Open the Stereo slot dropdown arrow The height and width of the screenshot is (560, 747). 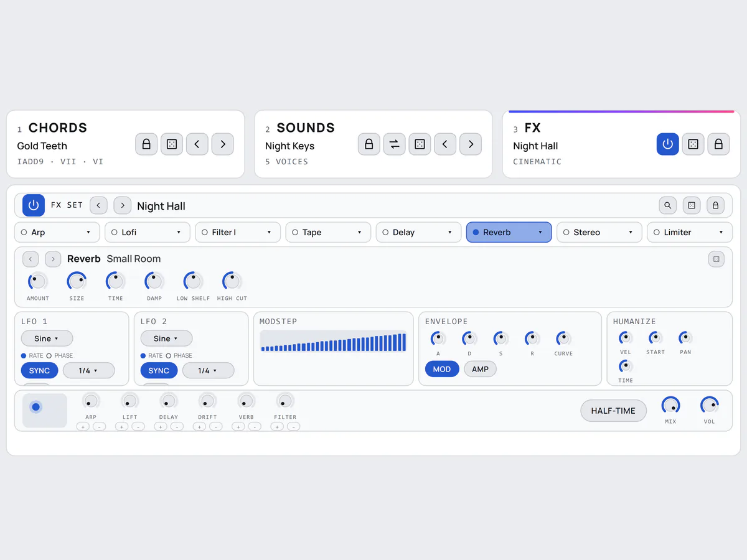[631, 232]
